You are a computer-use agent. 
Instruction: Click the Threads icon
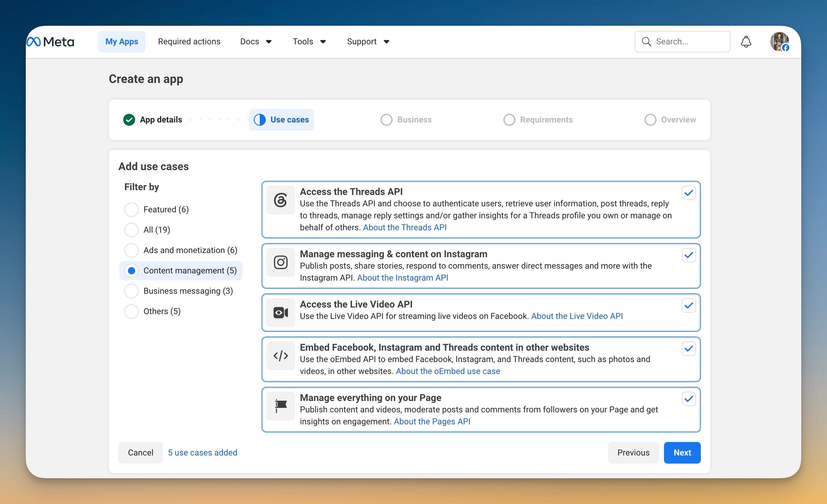click(280, 200)
